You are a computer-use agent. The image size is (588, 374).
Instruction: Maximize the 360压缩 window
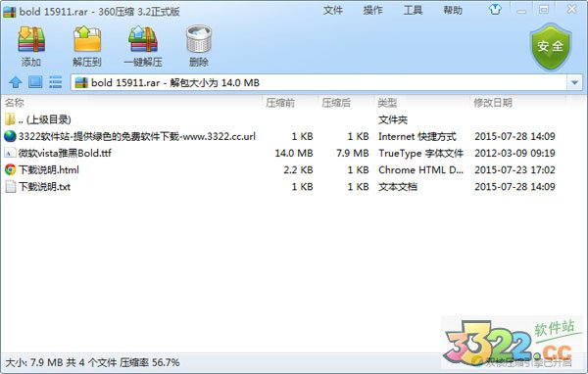[544, 10]
